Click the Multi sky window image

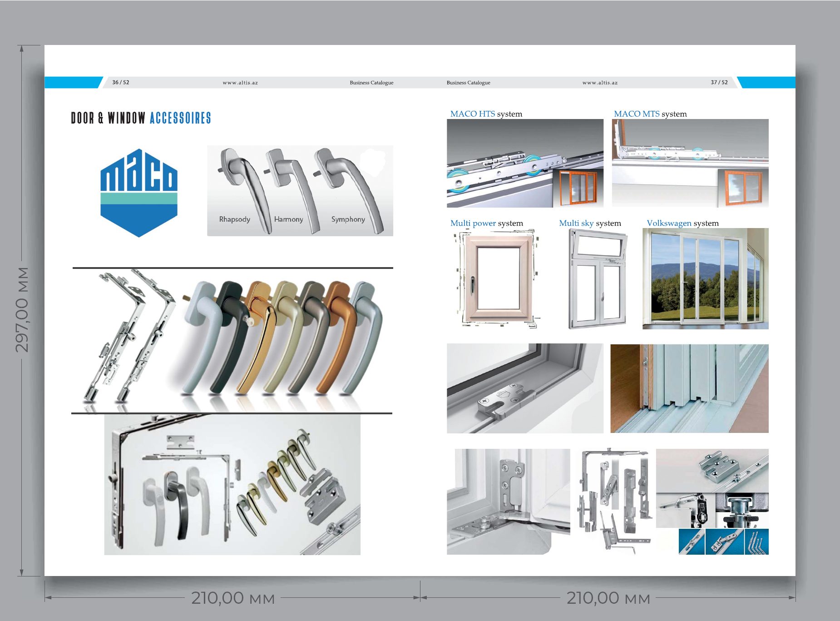[598, 278]
